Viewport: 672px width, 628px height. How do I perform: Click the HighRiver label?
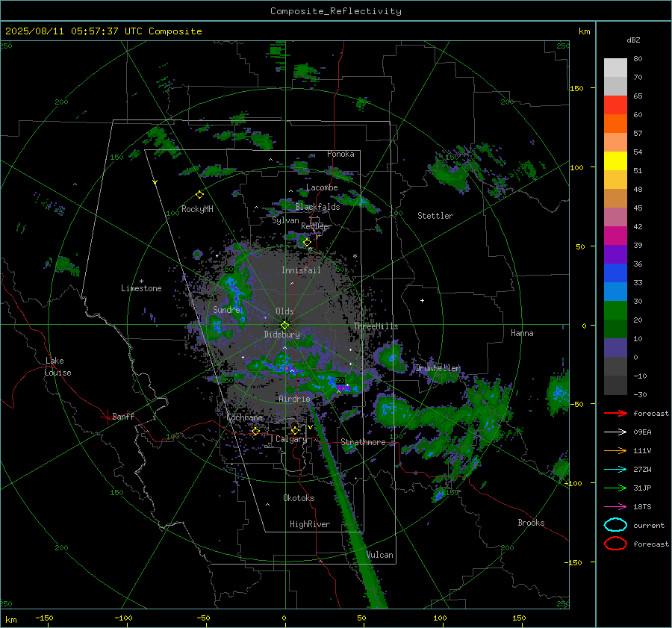(310, 524)
